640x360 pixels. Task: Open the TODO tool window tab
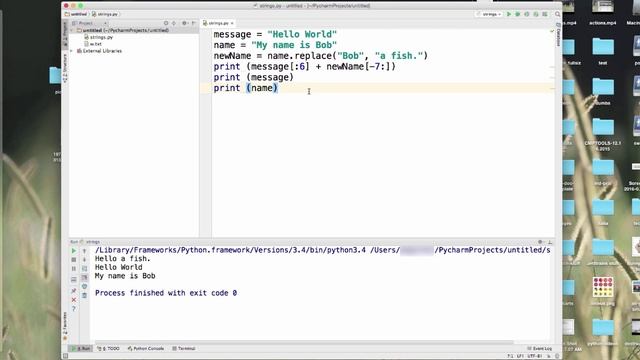pyautogui.click(x=109, y=349)
